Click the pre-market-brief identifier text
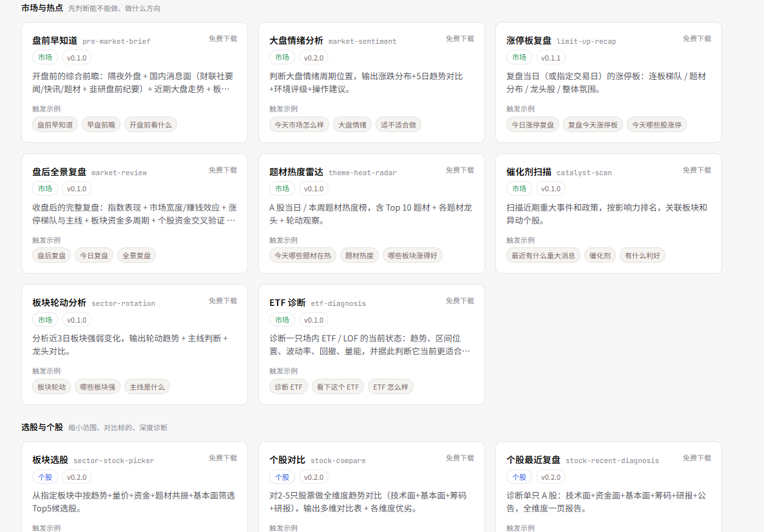The height and width of the screenshot is (532, 764). [x=117, y=41]
